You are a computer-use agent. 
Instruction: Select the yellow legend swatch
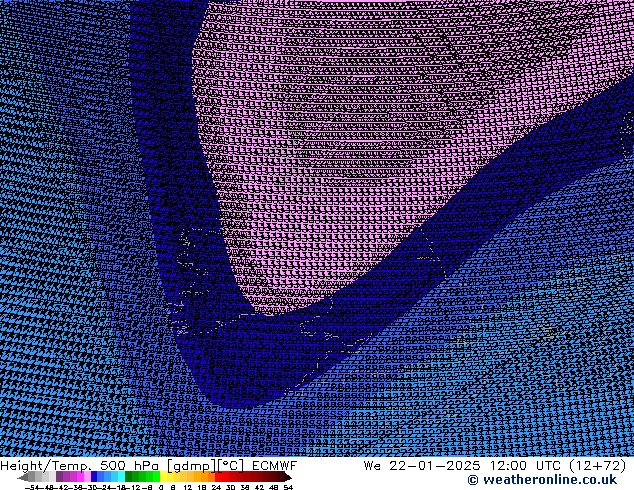click(163, 477)
